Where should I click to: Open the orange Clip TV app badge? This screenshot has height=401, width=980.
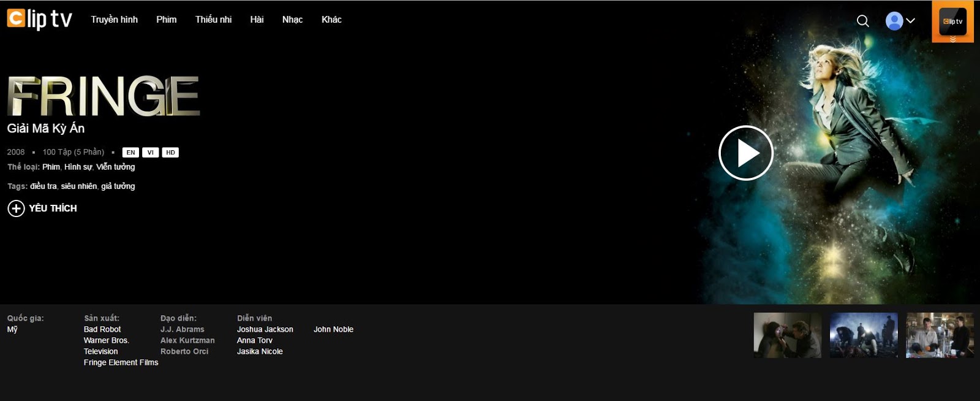pos(952,21)
